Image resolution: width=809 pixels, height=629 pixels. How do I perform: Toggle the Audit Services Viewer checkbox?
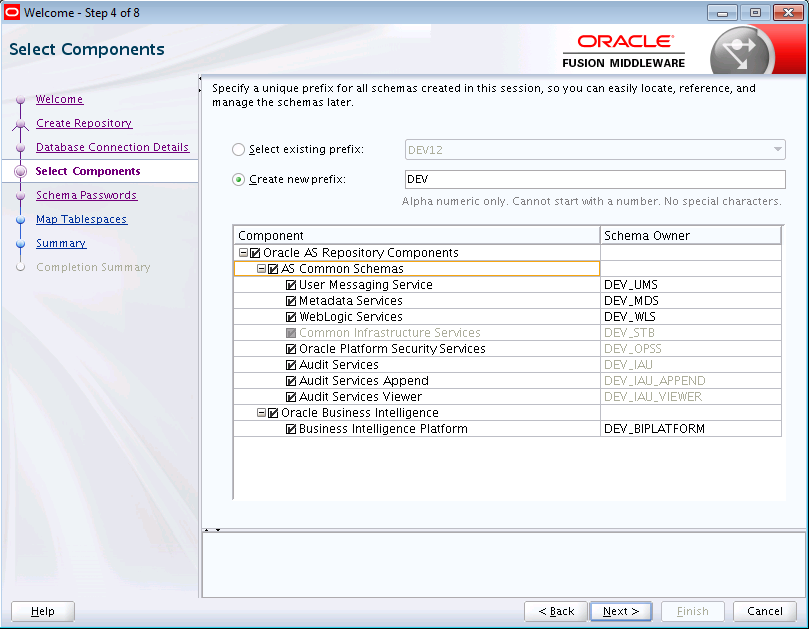(x=291, y=397)
